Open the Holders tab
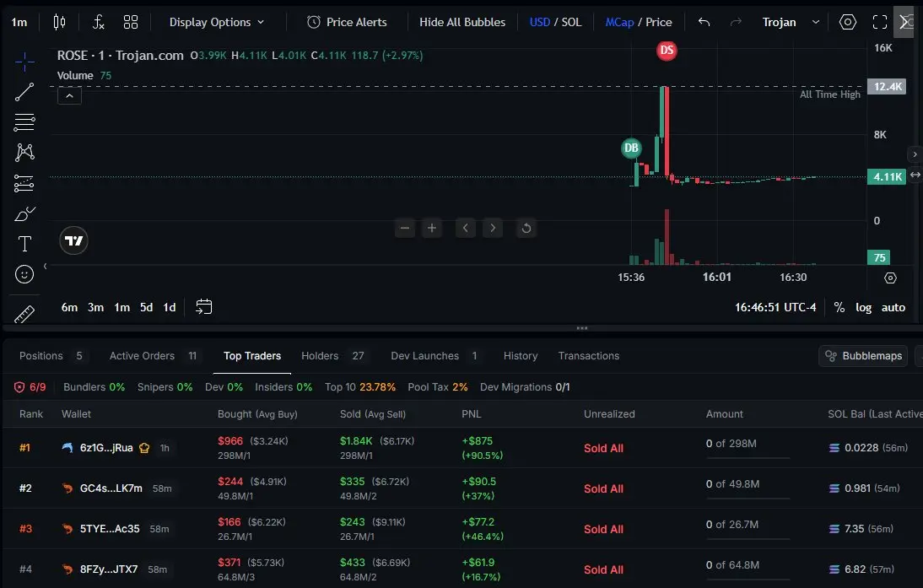Viewport: 923px width, 588px height. 332,355
